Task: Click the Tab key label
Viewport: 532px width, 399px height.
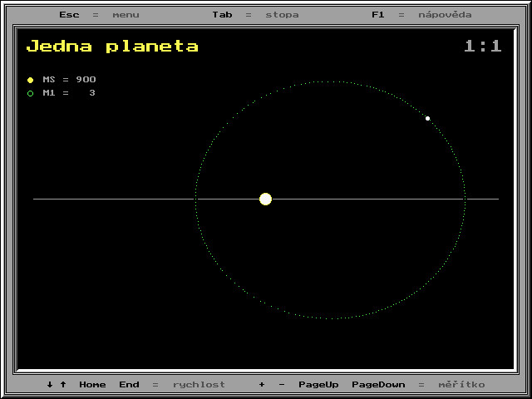Action: (x=222, y=15)
